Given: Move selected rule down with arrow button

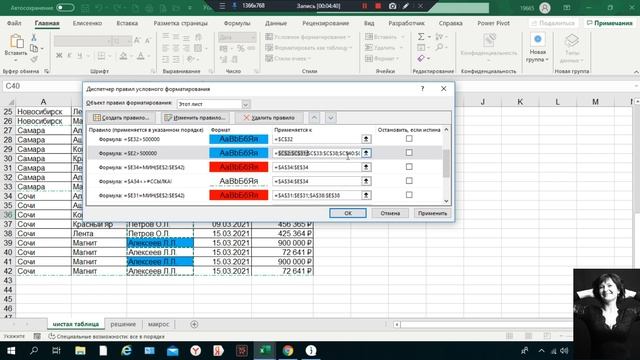Looking at the screenshot, I should coord(331,118).
